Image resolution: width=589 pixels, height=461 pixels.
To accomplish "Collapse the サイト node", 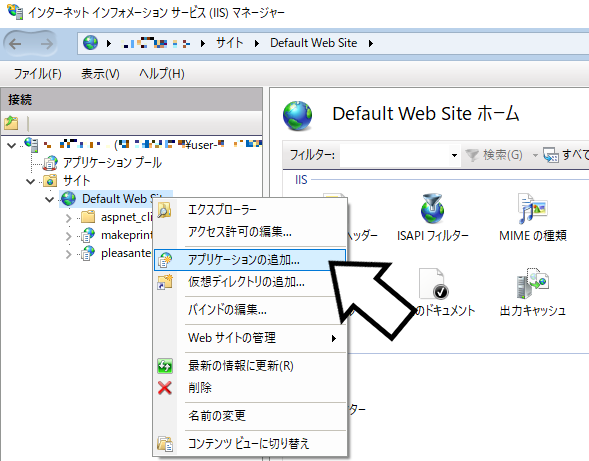I will pyautogui.click(x=30, y=181).
